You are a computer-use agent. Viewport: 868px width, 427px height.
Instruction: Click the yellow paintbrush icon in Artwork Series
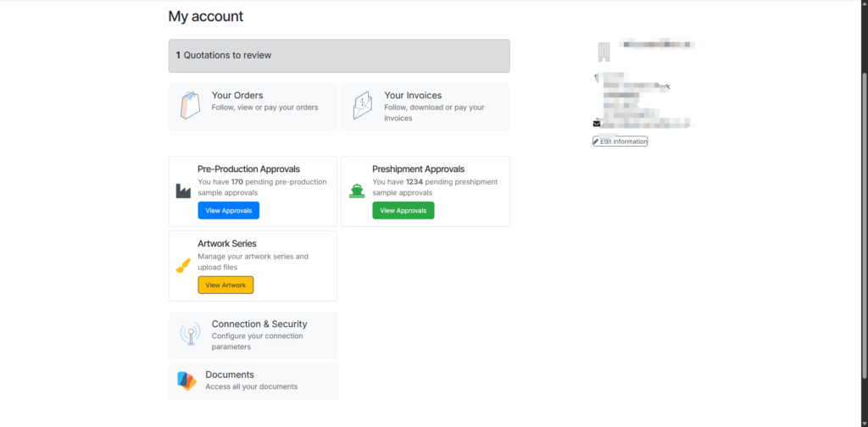(183, 265)
